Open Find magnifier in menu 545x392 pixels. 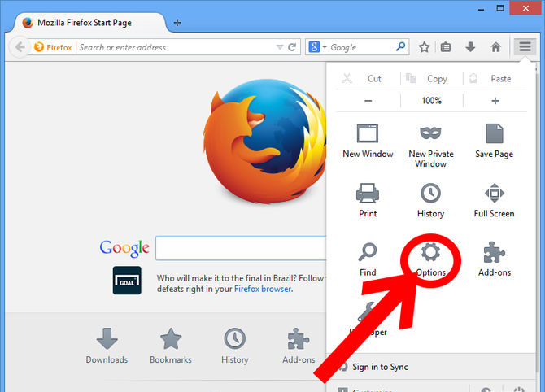click(x=368, y=259)
